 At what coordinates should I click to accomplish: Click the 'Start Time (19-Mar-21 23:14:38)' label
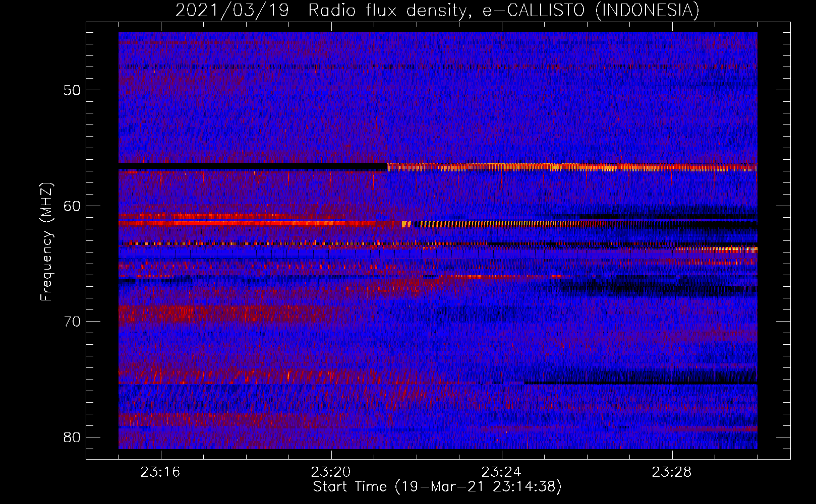click(437, 487)
